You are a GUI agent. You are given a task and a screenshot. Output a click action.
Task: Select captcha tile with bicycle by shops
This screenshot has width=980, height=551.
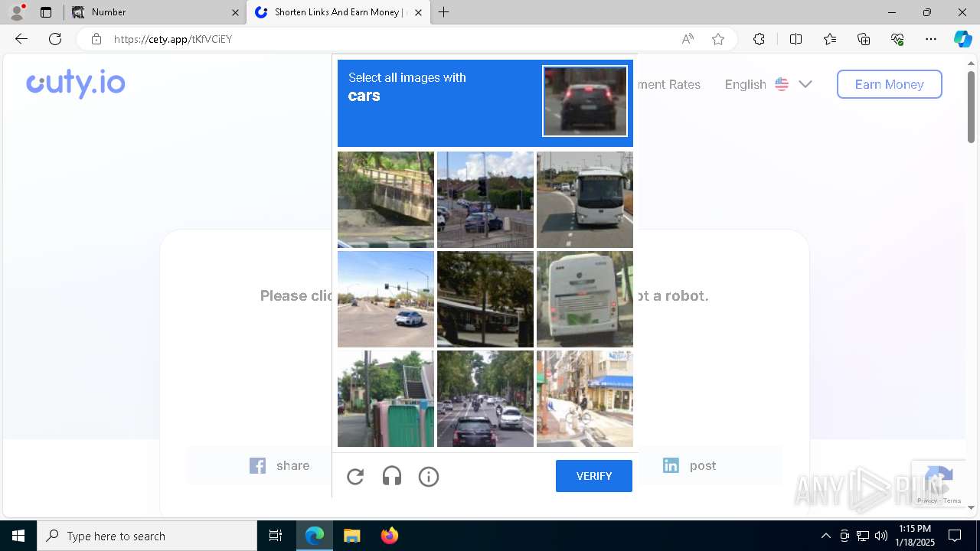(x=585, y=399)
